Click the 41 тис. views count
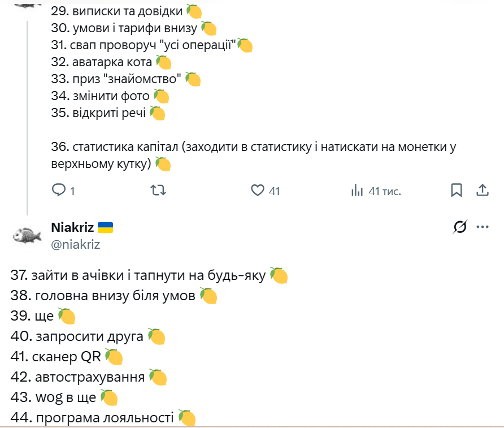Screen dimensions: 504x428 click(x=384, y=192)
